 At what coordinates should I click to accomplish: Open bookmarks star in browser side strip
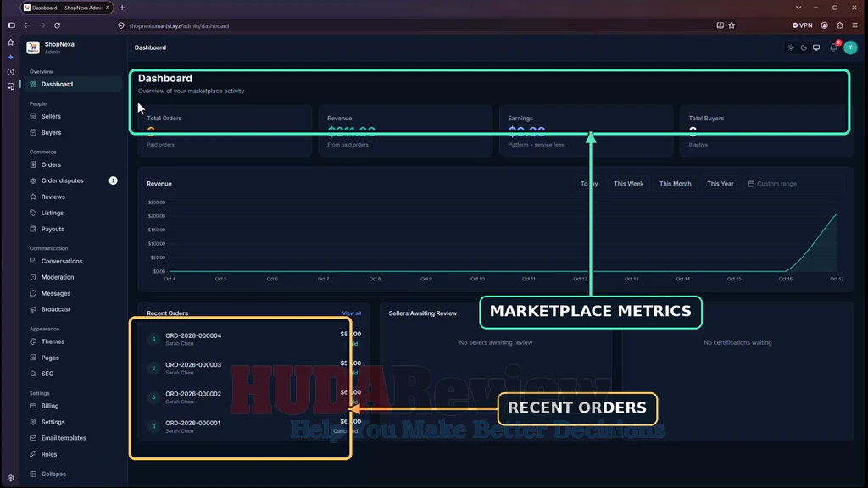pos(10,42)
